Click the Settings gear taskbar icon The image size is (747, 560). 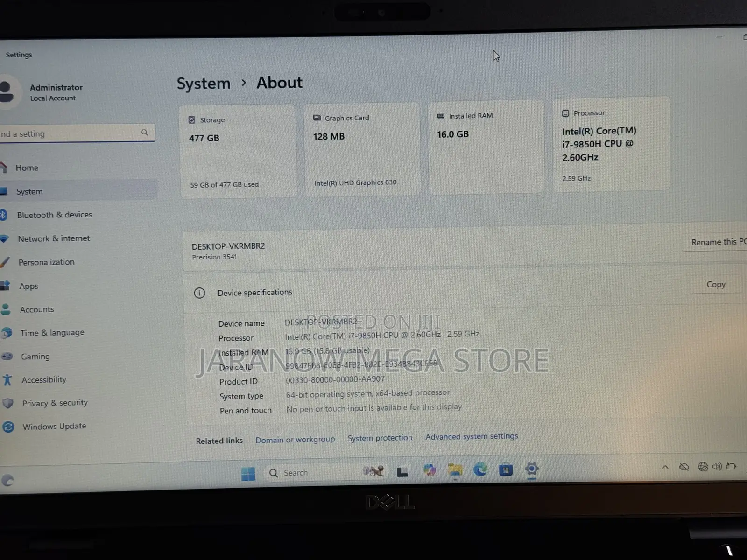[532, 468]
